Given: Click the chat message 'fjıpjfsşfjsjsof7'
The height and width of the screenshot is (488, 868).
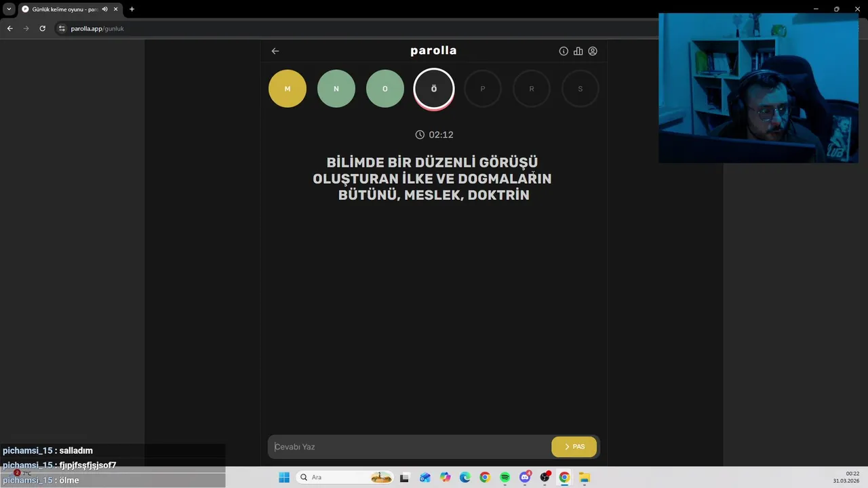Looking at the screenshot, I should [x=87, y=465].
